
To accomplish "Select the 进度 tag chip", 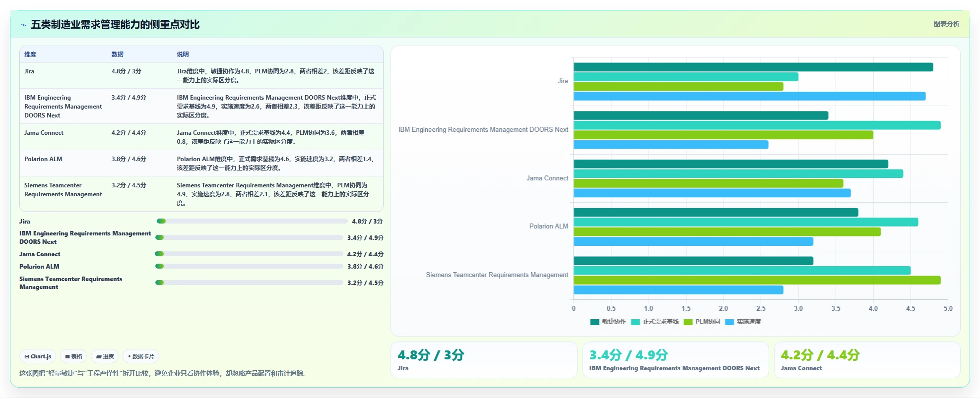I will 105,356.
